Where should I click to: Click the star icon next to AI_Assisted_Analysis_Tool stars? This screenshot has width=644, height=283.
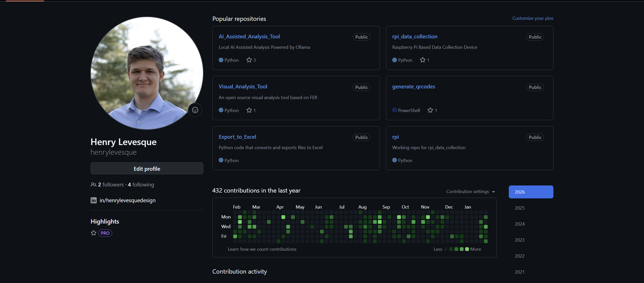249,59
